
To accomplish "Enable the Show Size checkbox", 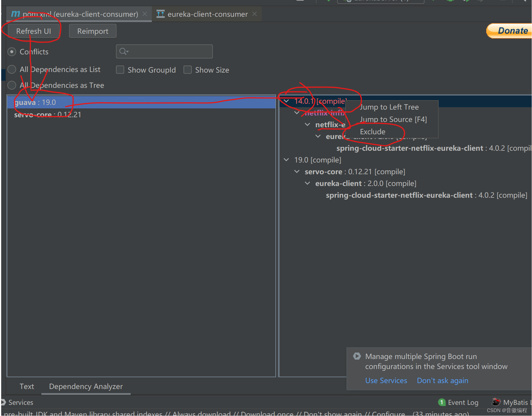I will [x=188, y=70].
